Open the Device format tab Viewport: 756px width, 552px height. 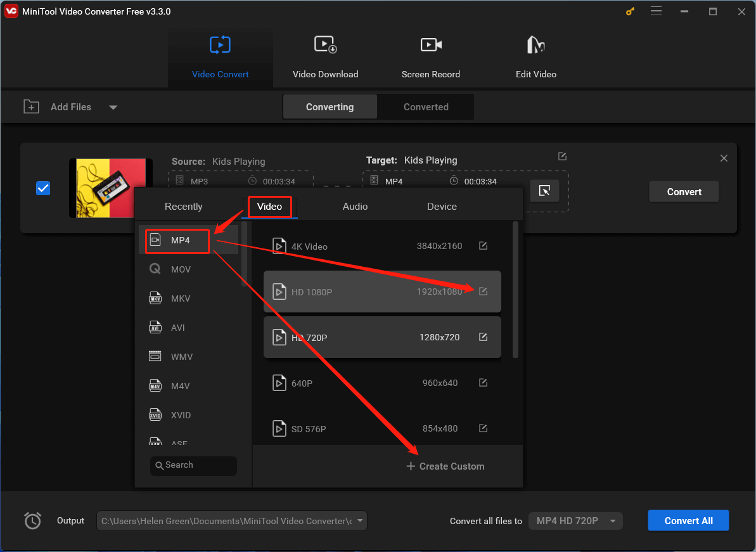tap(442, 207)
